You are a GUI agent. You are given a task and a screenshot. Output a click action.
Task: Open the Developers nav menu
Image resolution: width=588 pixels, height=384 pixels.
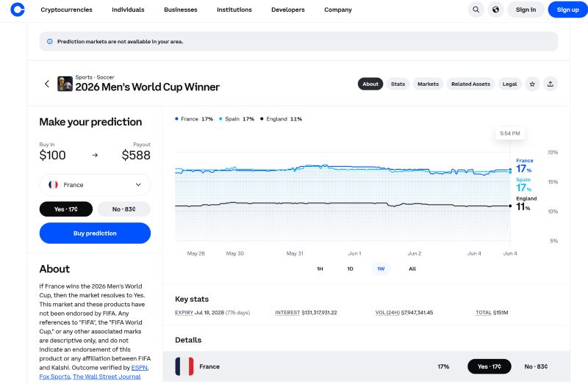point(287,10)
